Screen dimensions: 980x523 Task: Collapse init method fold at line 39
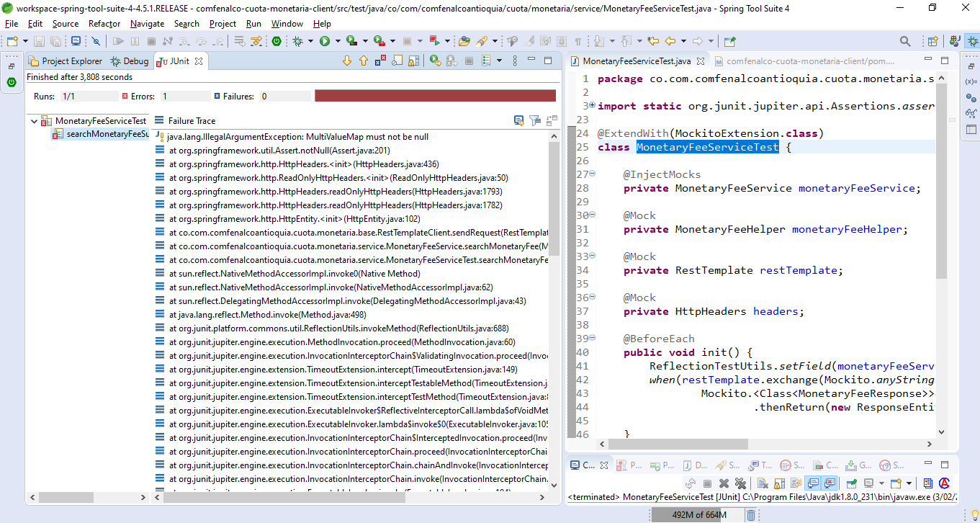coord(592,338)
